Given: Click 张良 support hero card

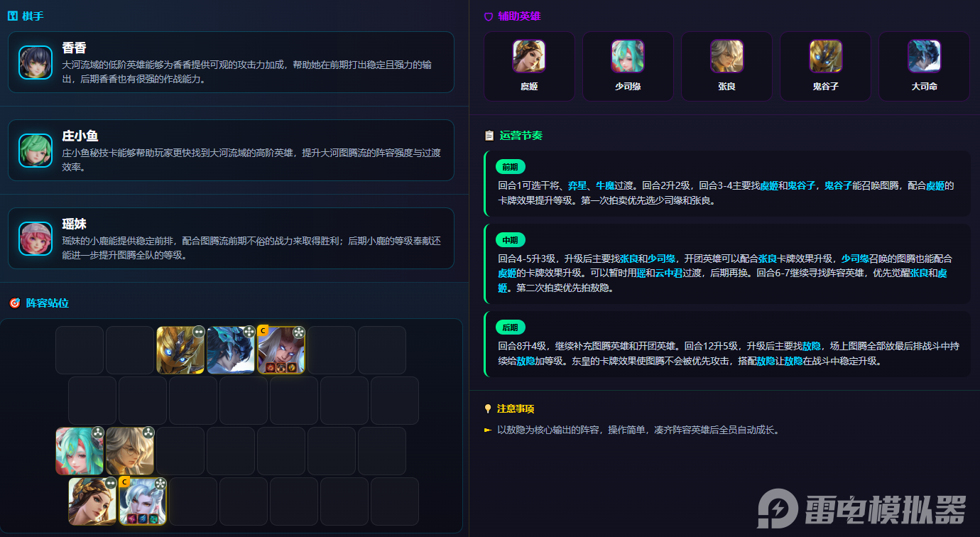Looking at the screenshot, I should (726, 66).
